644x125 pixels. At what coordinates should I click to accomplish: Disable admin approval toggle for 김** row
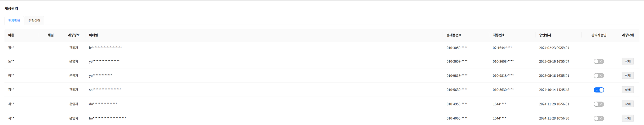click(599, 90)
